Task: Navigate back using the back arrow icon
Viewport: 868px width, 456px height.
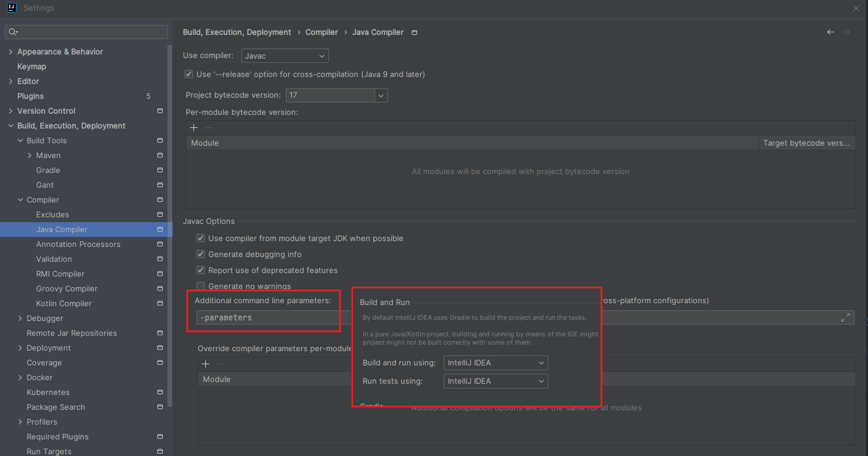Action: (x=830, y=32)
